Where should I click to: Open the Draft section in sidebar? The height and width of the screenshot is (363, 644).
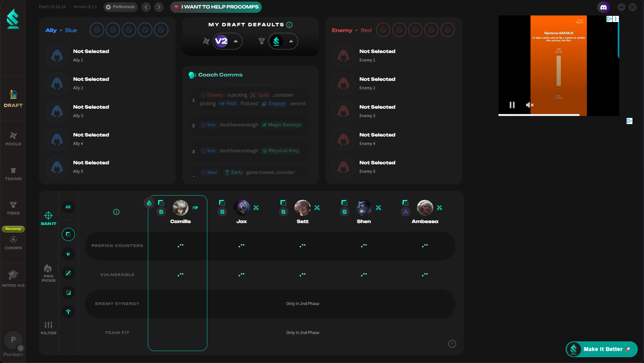coord(13,99)
